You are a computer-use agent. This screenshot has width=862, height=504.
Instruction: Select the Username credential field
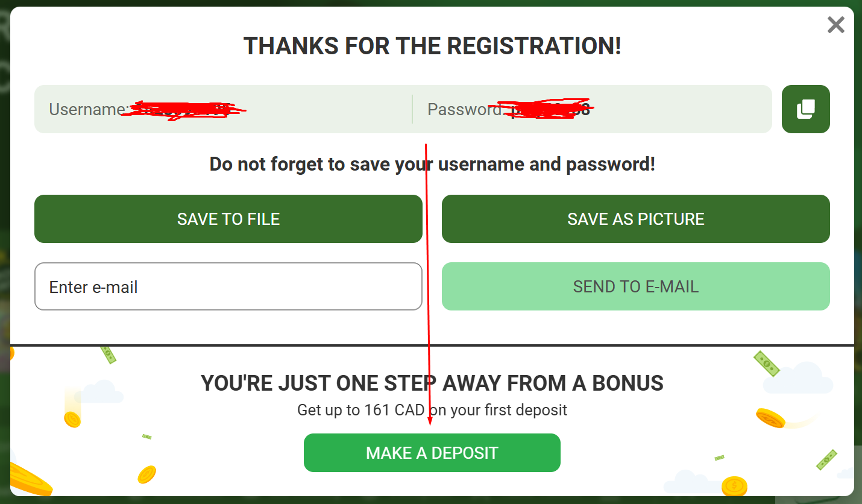coord(223,109)
